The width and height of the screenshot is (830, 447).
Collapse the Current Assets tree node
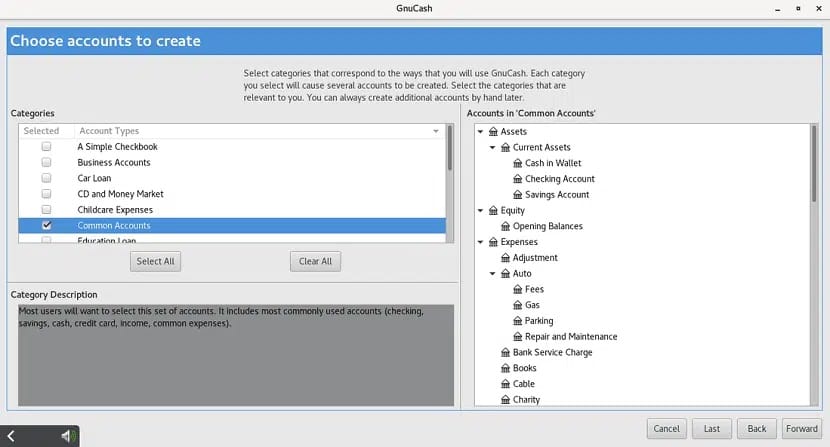coord(493,147)
